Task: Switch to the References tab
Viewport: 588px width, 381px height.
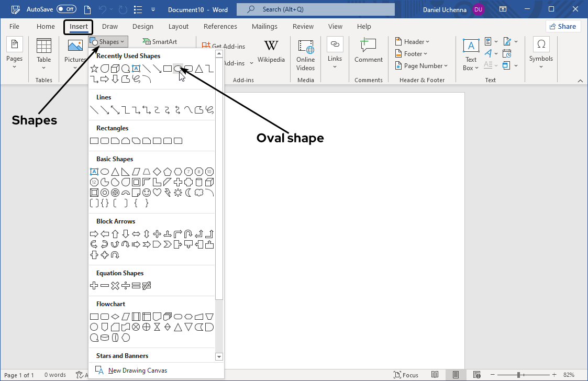Action: tap(220, 27)
